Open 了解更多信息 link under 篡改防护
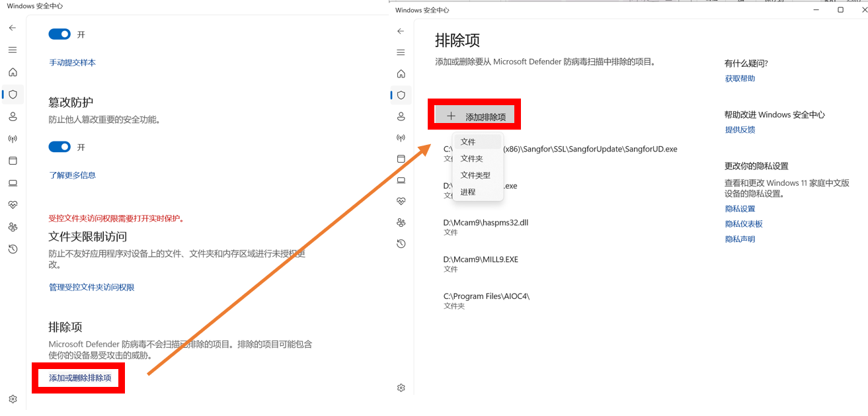Image resolution: width=868 pixels, height=416 pixels. (x=73, y=175)
